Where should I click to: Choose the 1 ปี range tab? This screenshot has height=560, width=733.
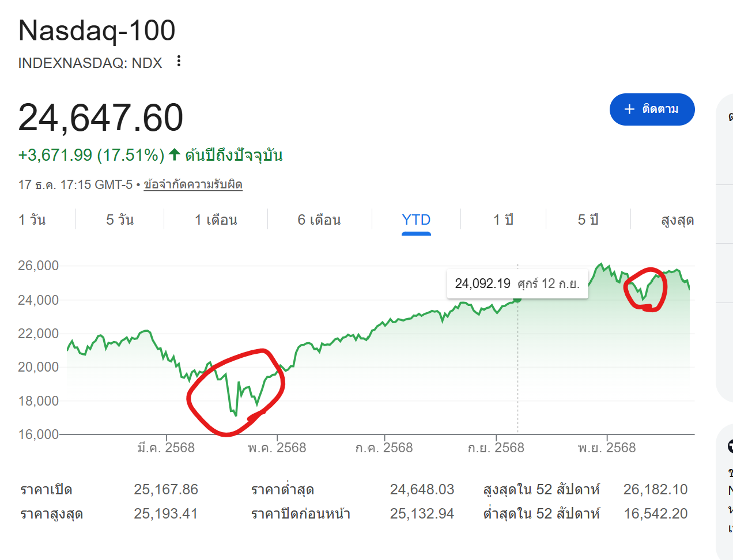click(503, 220)
